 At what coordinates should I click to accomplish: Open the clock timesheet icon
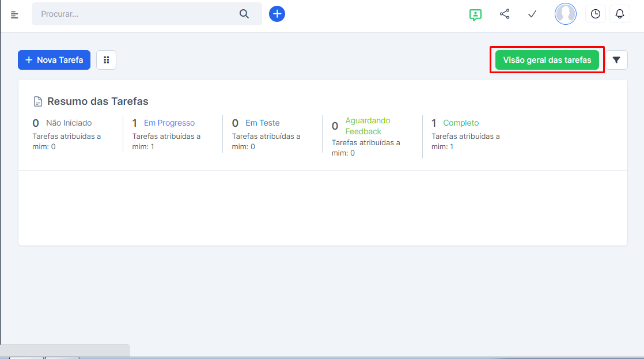[x=595, y=14]
